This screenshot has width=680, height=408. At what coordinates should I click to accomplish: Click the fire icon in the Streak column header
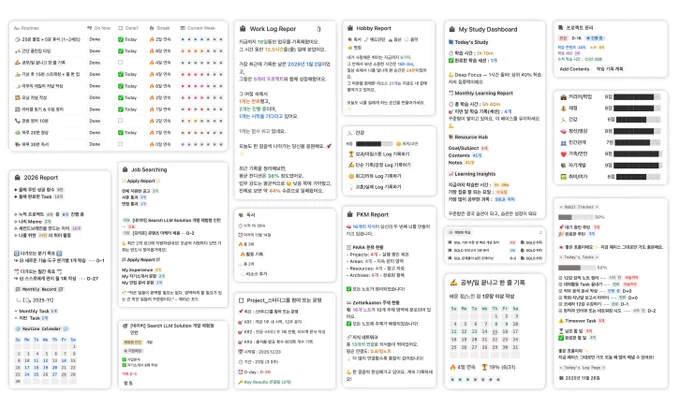click(x=151, y=28)
